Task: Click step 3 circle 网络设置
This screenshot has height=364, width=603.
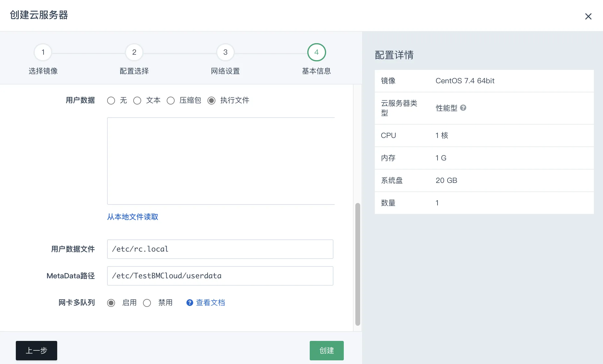Action: pos(225,52)
